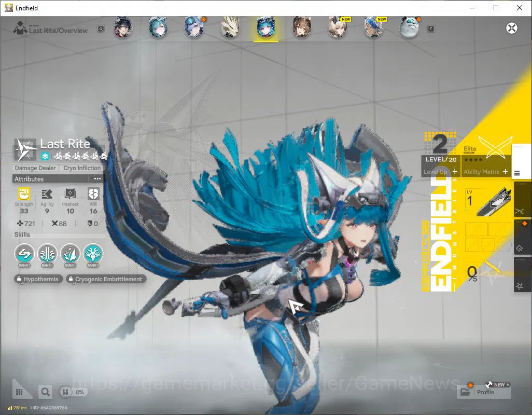Select the highlighted Last Rite avatar

click(266, 28)
